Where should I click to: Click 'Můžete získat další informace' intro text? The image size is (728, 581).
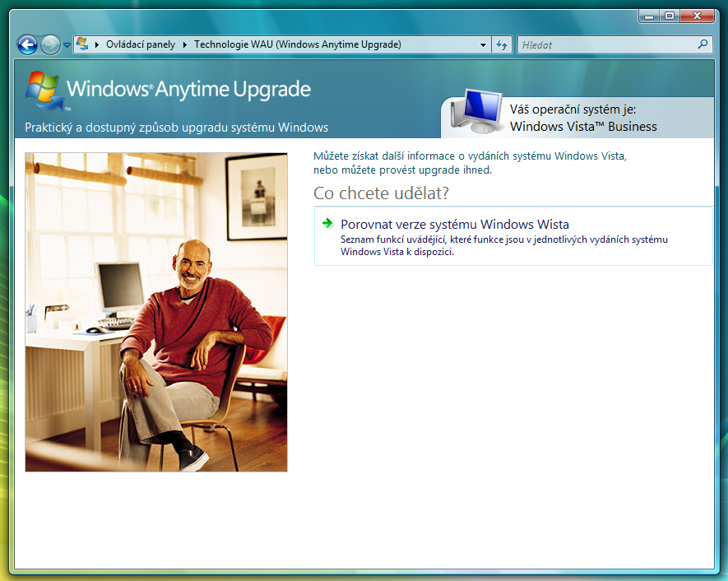pyautogui.click(x=470, y=163)
